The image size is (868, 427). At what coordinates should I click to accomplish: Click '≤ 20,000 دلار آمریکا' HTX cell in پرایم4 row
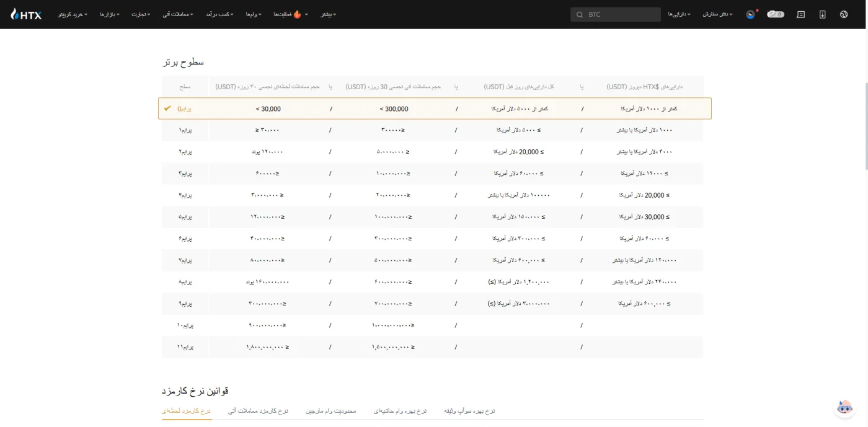point(644,195)
